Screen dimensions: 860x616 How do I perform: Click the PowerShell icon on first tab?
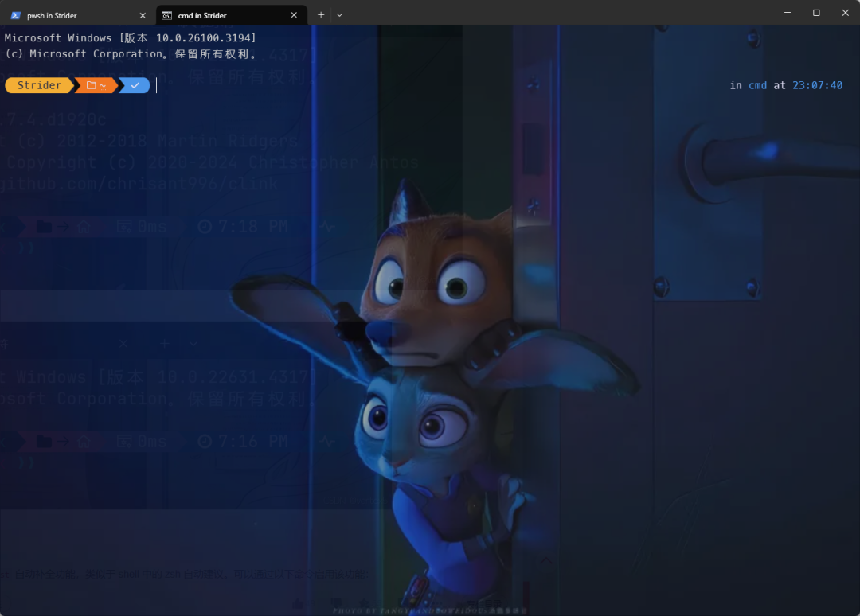click(16, 15)
